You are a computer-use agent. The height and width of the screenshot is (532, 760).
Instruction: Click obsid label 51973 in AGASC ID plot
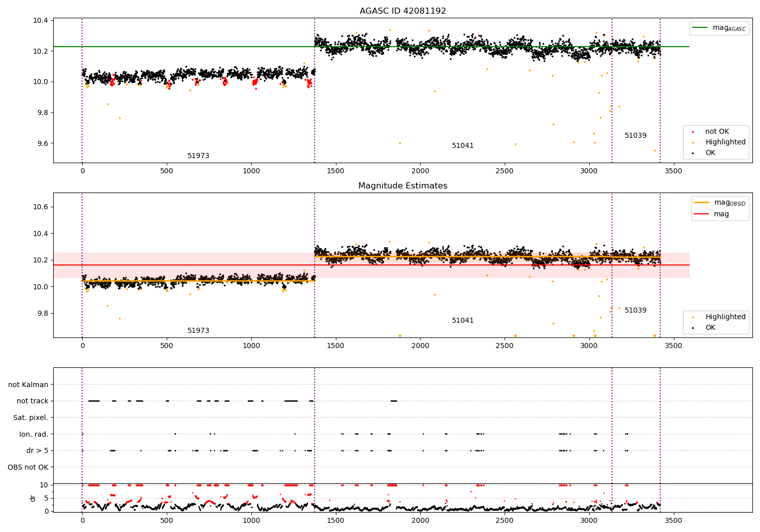(x=198, y=156)
